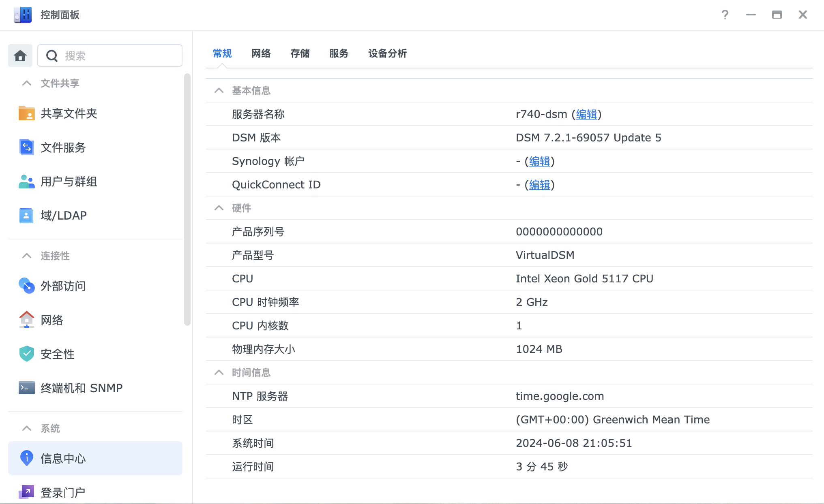Minimize the Control Panel window
Image resolution: width=824 pixels, height=504 pixels.
pyautogui.click(x=751, y=15)
